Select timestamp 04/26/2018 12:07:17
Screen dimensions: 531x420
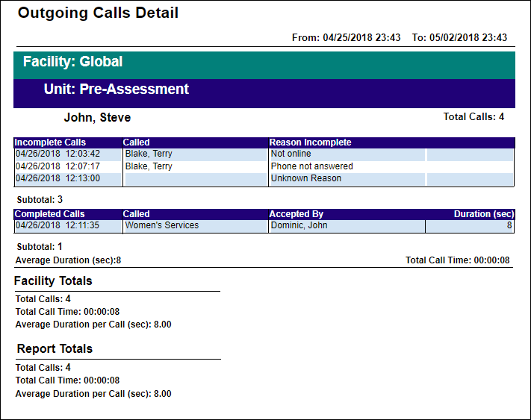pos(58,166)
